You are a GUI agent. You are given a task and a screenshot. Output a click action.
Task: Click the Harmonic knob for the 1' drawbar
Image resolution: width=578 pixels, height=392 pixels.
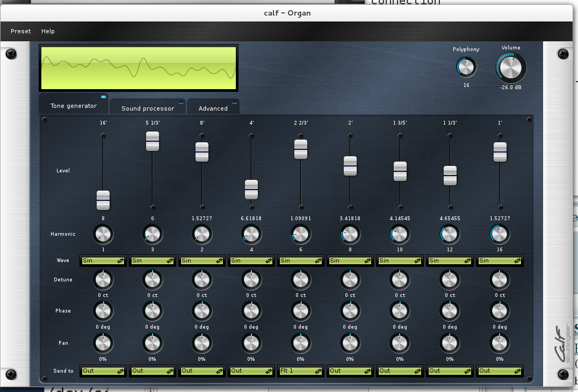[x=500, y=235]
